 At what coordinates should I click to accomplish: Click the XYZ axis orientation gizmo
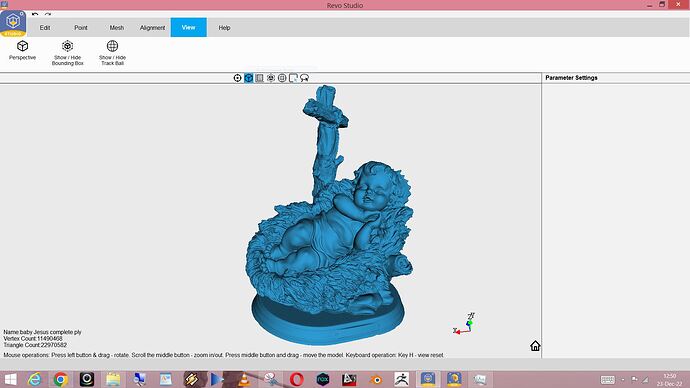click(464, 324)
